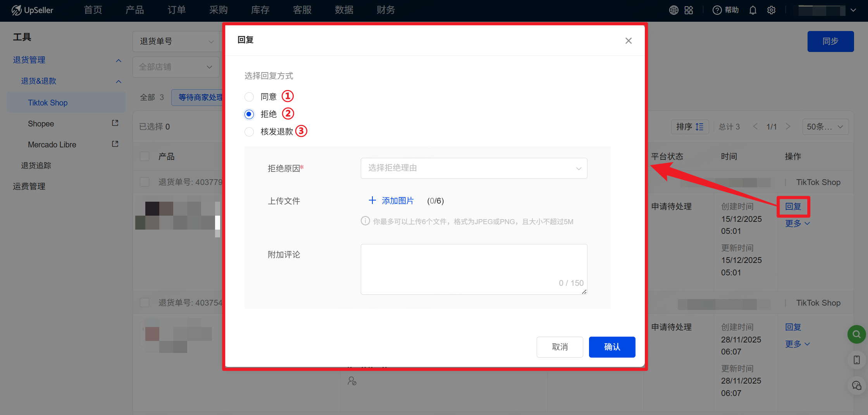Viewport: 868px width, 415px height.
Task: Check the 产品 header checkbox
Action: (x=145, y=156)
